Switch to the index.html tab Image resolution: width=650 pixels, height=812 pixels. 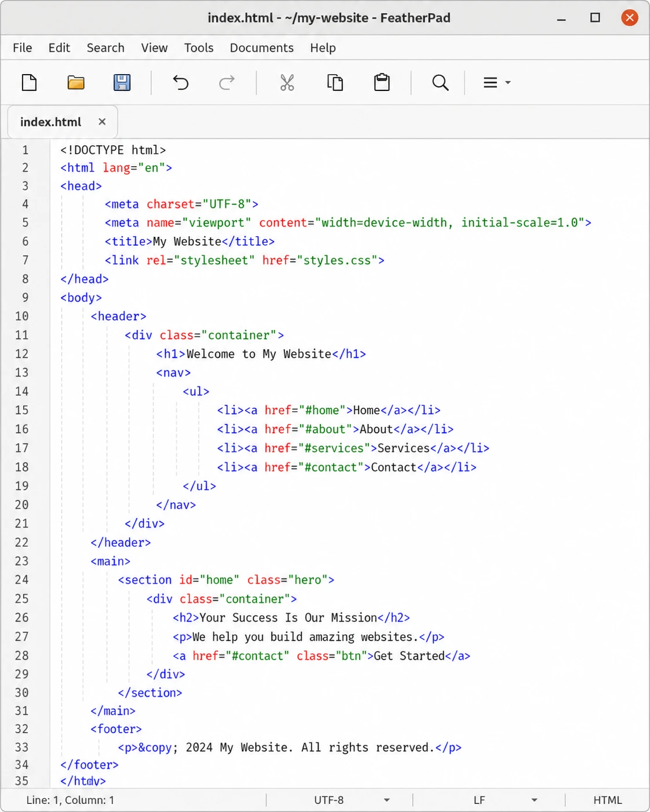tap(51, 122)
